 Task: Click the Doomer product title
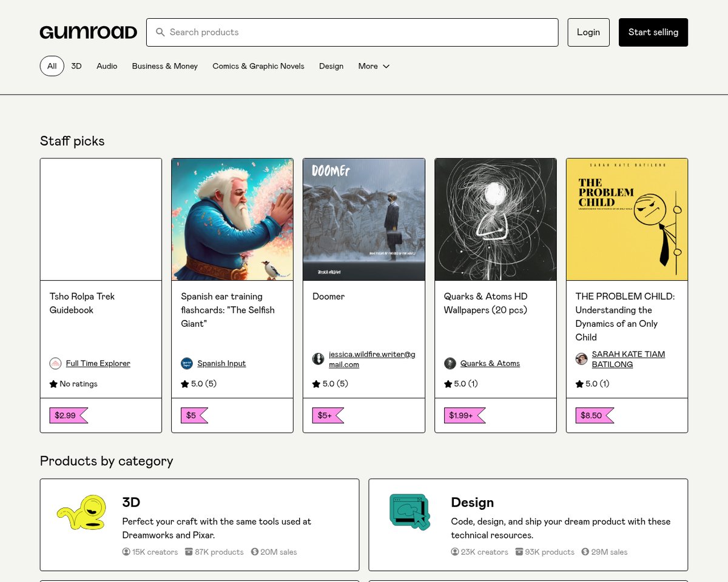pos(328,296)
